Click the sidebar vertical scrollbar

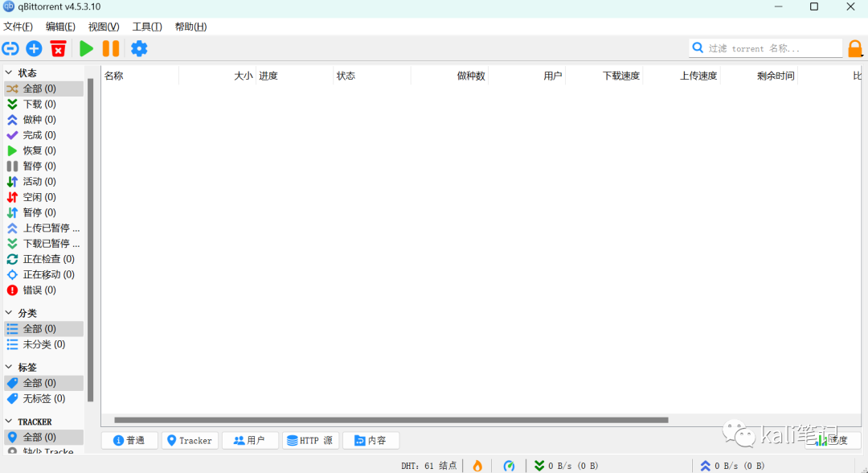point(90,238)
